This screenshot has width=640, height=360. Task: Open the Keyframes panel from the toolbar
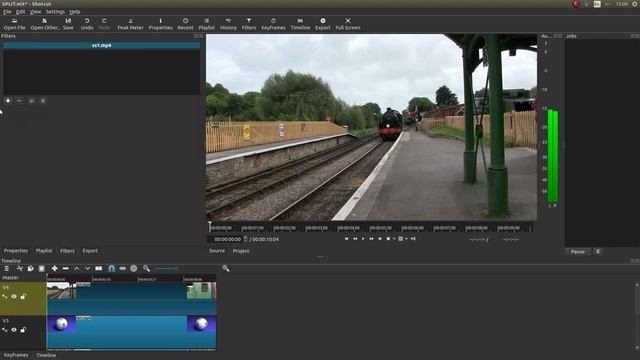click(x=273, y=24)
